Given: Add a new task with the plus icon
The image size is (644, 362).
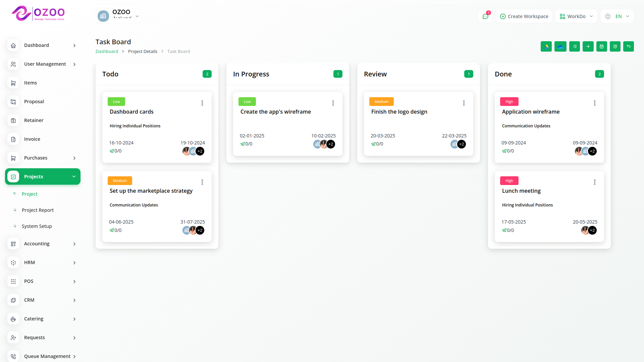Looking at the screenshot, I should point(588,47).
